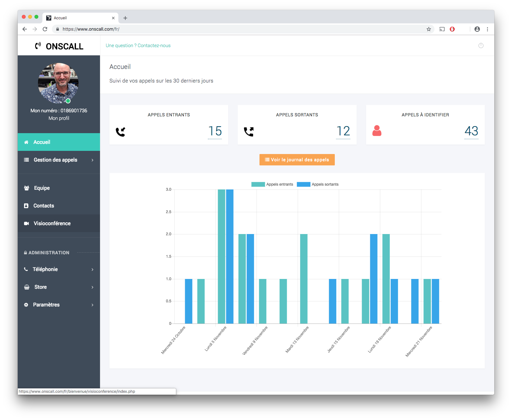Image resolution: width=512 pixels, height=420 pixels.
Task: Bookmark this page with the star icon
Action: coord(429,29)
